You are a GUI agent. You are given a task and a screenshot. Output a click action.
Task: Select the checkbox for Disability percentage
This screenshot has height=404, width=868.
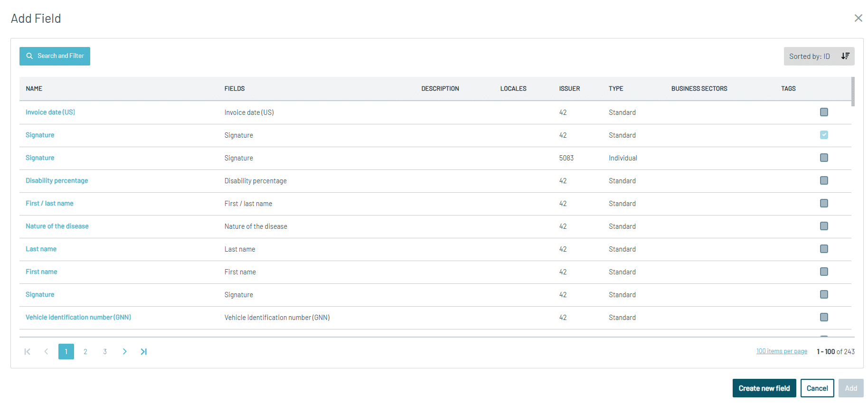[824, 180]
